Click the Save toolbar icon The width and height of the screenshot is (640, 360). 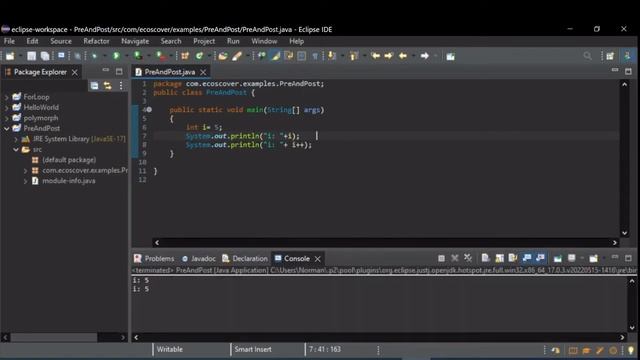coord(31,56)
